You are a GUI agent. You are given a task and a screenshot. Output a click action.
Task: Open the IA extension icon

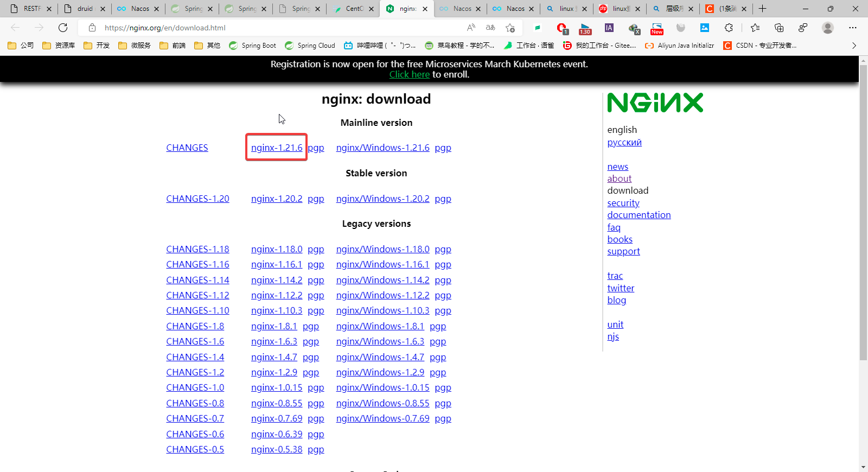(x=609, y=28)
